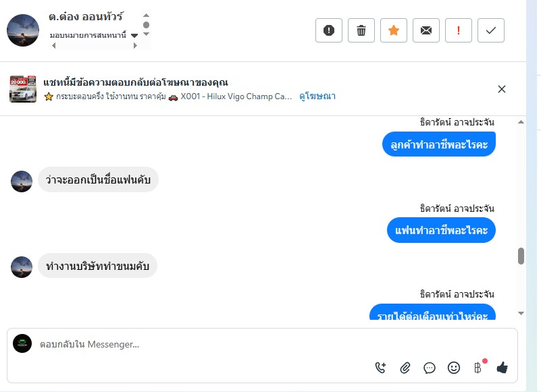Flag conversation with red exclamation icon
The height and width of the screenshot is (392, 541).
pyautogui.click(x=459, y=30)
